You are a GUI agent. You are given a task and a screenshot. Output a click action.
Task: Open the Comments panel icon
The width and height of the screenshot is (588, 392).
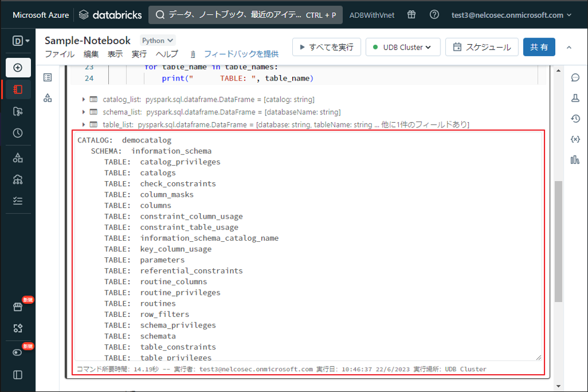pos(575,77)
